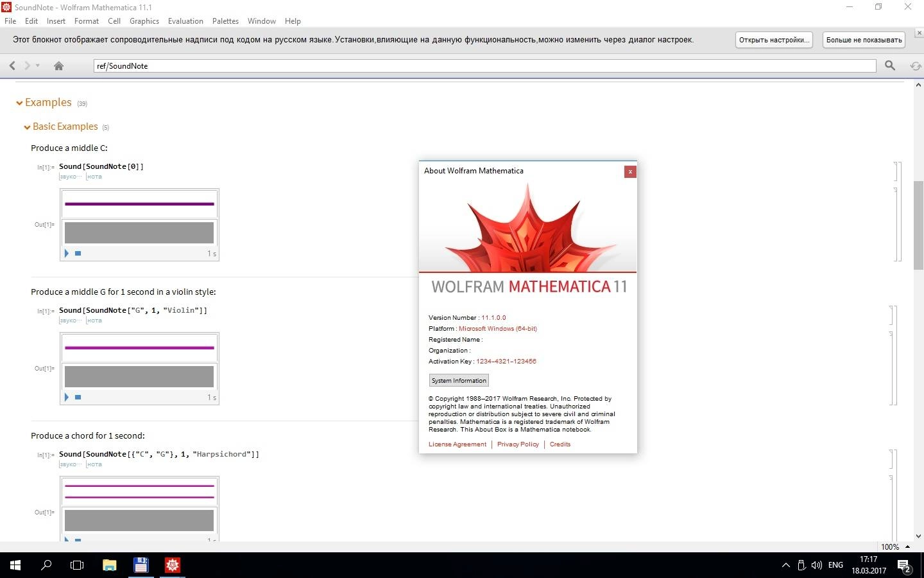Show hidden system tray icons
The width and height of the screenshot is (924, 578).
pos(786,565)
